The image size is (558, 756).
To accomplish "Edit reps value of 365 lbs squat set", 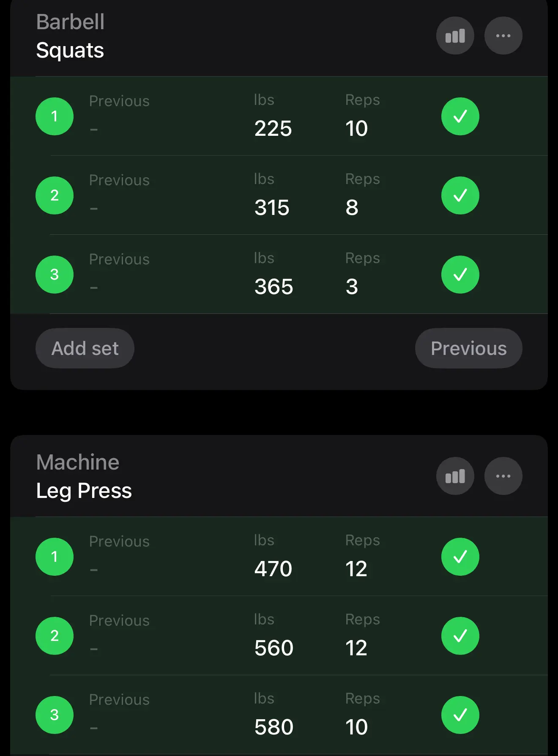I will coord(352,287).
